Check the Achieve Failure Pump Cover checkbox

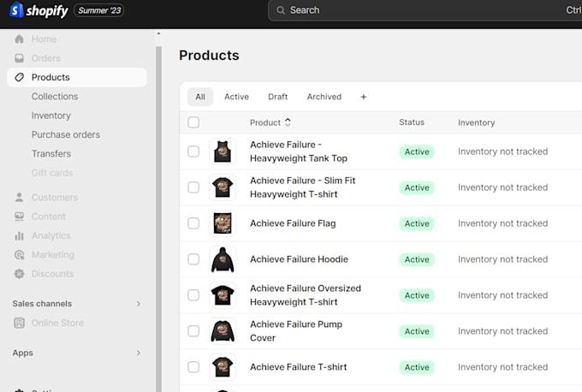coord(193,331)
